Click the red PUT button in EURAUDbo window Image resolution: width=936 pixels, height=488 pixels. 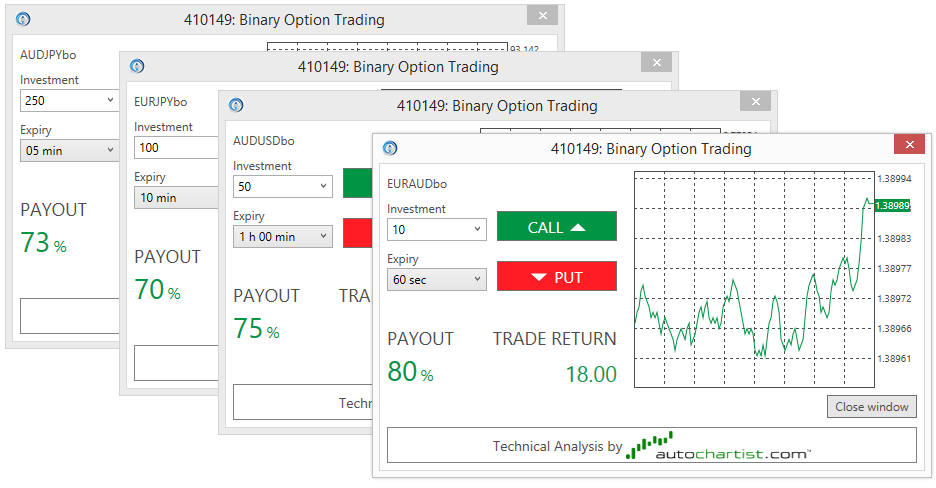pos(556,276)
